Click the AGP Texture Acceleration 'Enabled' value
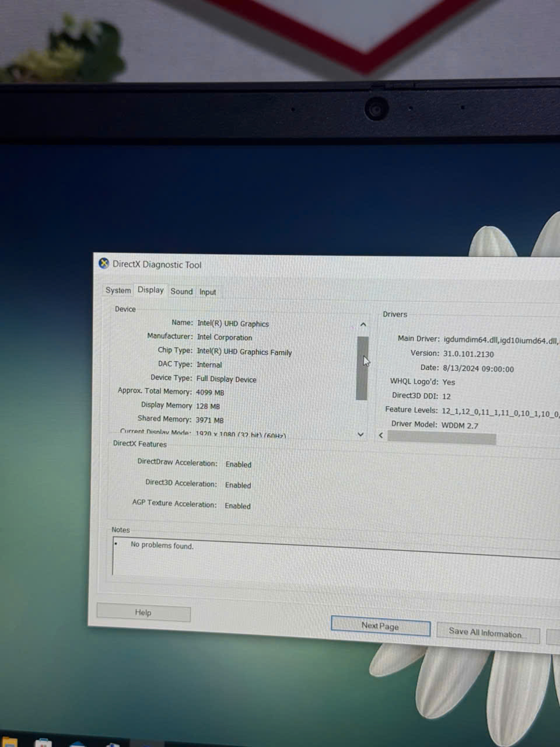The image size is (560, 747). coord(237,506)
